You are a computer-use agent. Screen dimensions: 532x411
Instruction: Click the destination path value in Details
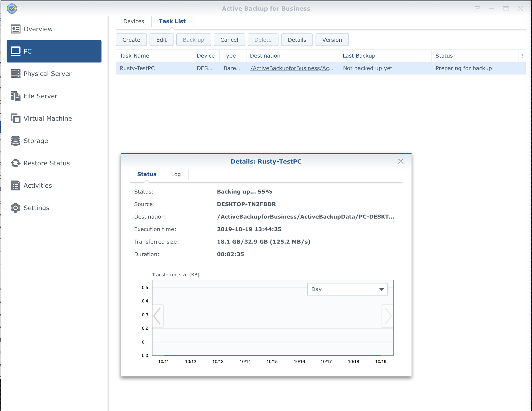[x=306, y=217]
